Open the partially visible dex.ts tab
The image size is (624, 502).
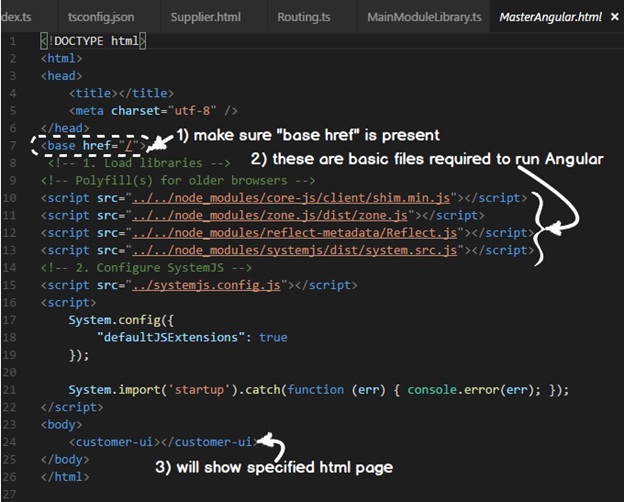coord(16,18)
